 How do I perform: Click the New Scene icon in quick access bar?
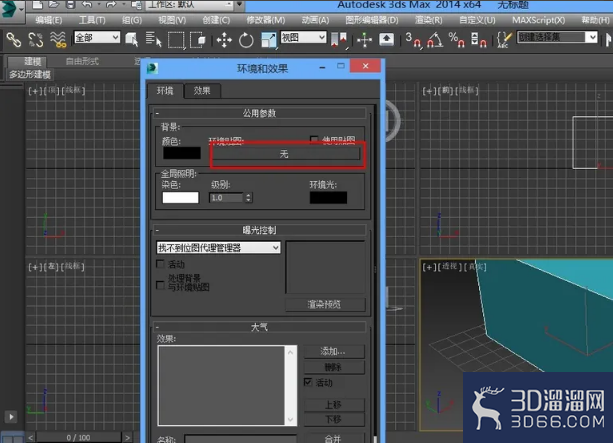coord(37,4)
